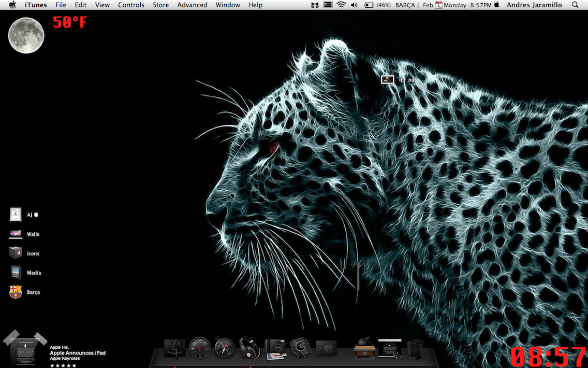
Task: Open System Preferences Apple switch dock icon
Action: point(326,349)
